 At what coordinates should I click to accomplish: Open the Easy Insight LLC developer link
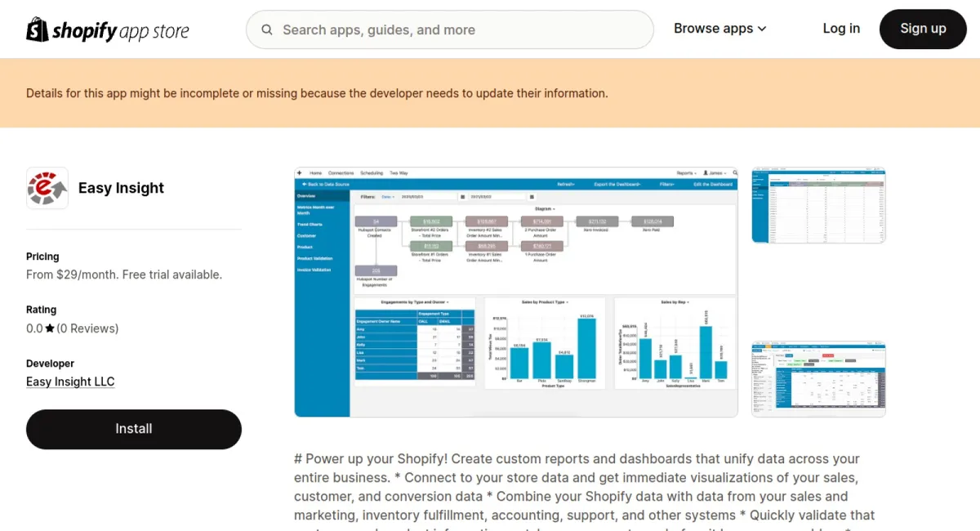[70, 382]
